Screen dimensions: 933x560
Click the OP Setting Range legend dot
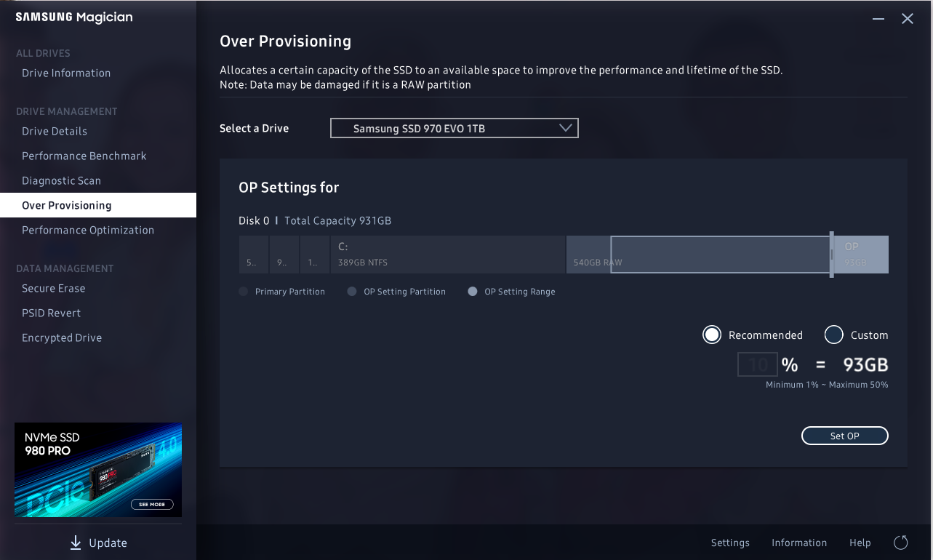point(473,291)
